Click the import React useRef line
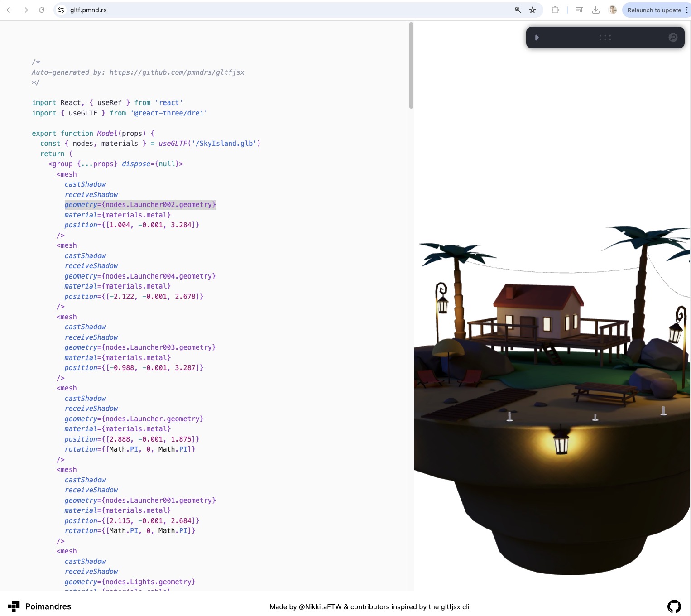This screenshot has width=691, height=616. click(107, 103)
